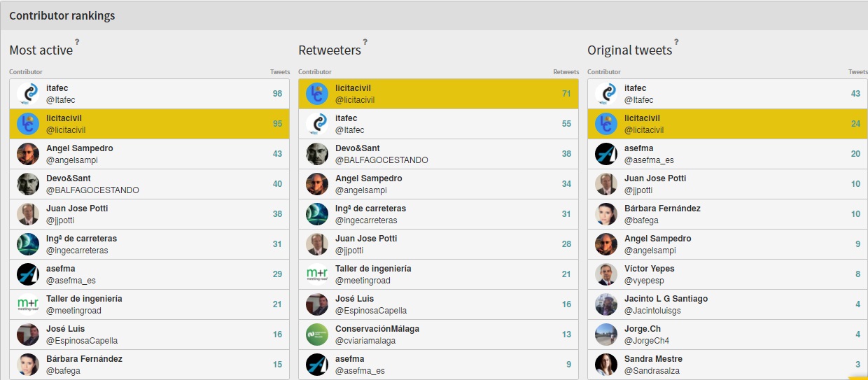Select the 71 retweets count for licitacivil
Viewport: 868px width, 380px height.
pyautogui.click(x=566, y=94)
